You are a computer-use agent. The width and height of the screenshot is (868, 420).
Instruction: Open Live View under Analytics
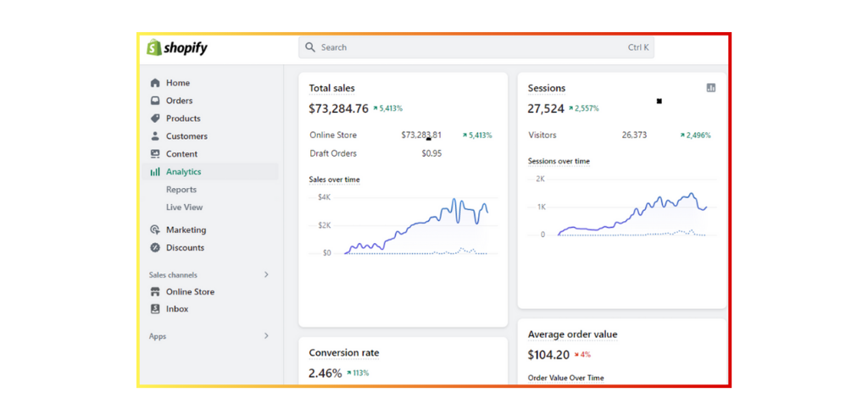[x=184, y=207]
